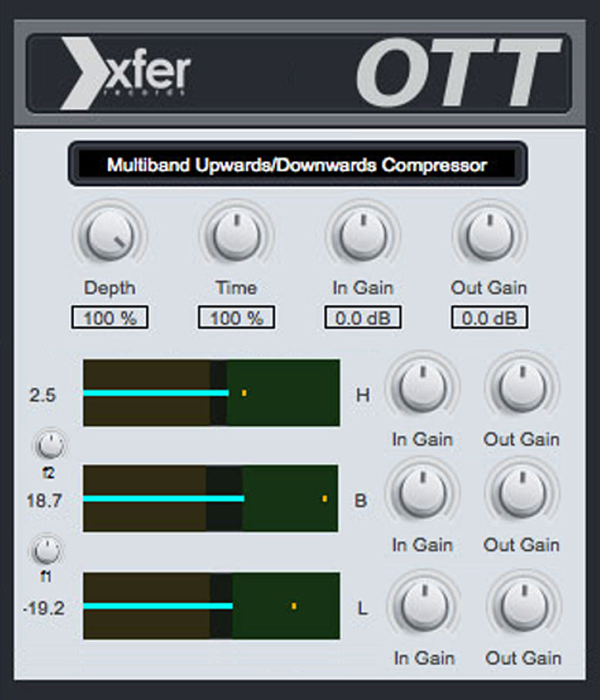Screen dimensions: 600x700
Task: Click the H band In Gain knob
Action: (423, 387)
